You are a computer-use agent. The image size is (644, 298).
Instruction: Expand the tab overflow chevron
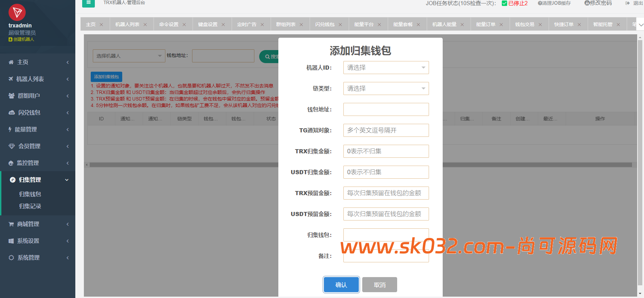pos(641,25)
